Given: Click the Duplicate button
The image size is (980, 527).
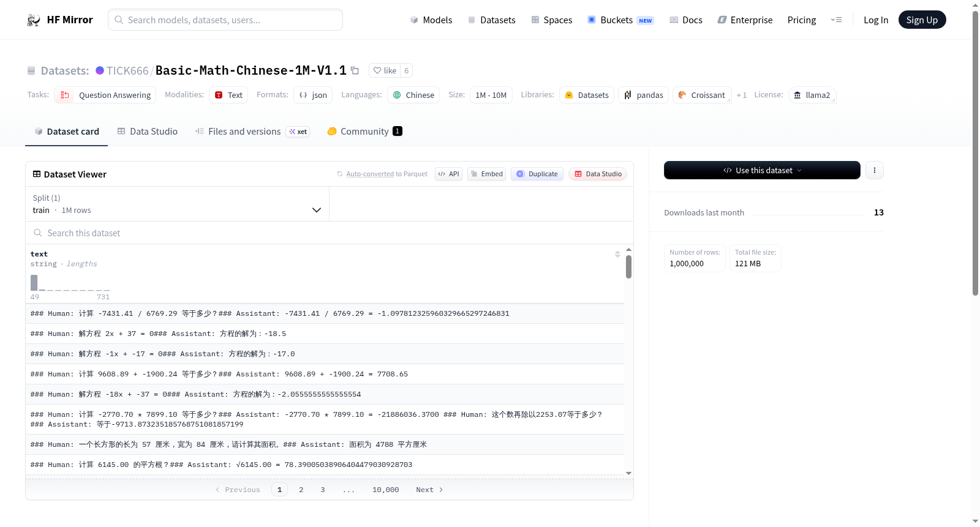Looking at the screenshot, I should click(x=537, y=174).
